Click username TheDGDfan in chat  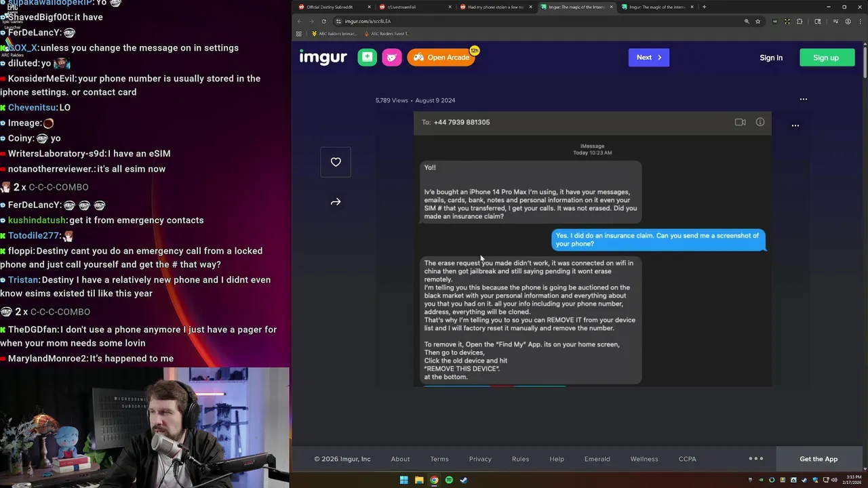point(34,329)
